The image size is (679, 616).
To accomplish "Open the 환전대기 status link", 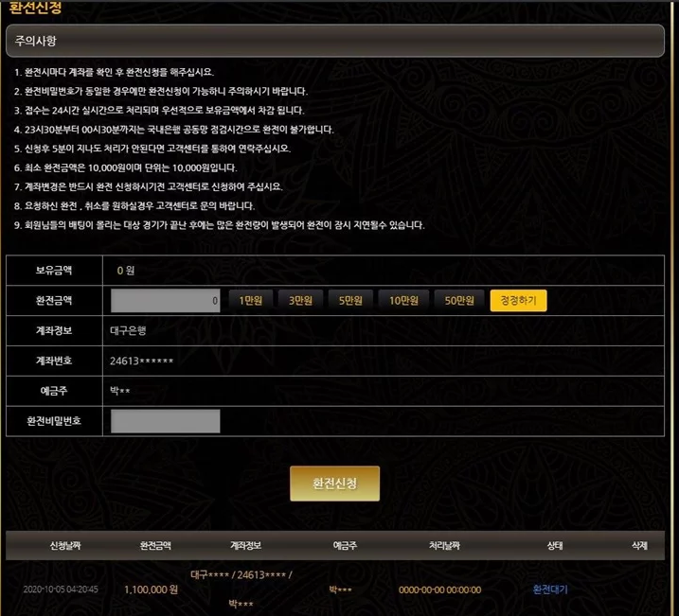I will pyautogui.click(x=550, y=589).
